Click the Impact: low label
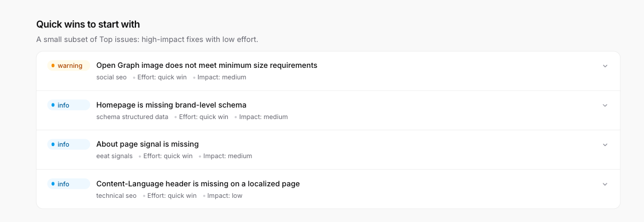 tap(224, 196)
